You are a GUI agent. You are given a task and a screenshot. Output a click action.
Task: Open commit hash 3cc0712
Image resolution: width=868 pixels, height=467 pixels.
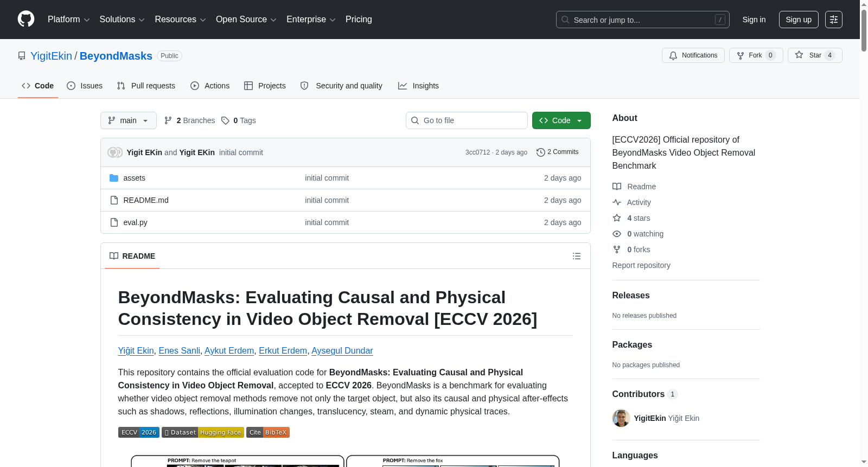tap(477, 152)
